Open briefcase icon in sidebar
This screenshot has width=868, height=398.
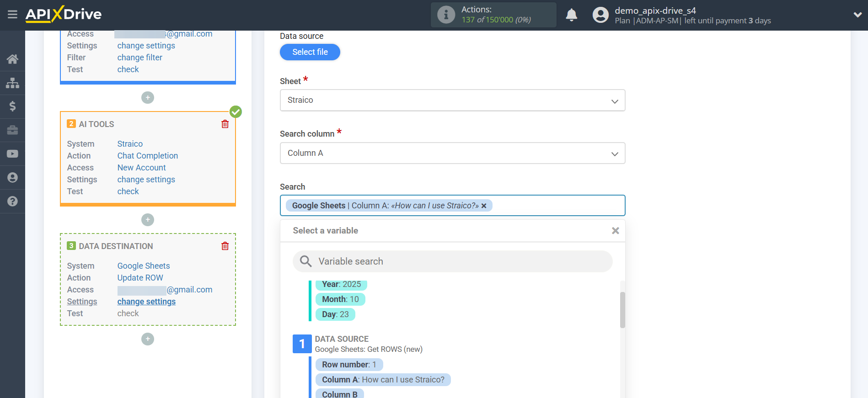(12, 130)
